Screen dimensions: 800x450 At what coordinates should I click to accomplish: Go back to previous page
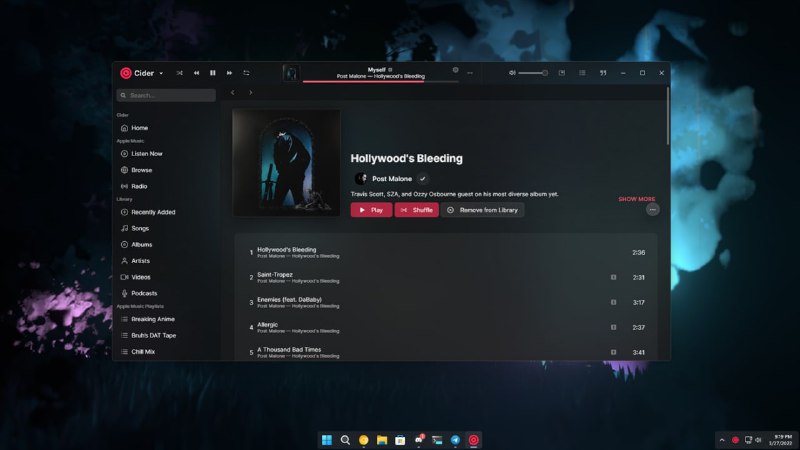233,92
